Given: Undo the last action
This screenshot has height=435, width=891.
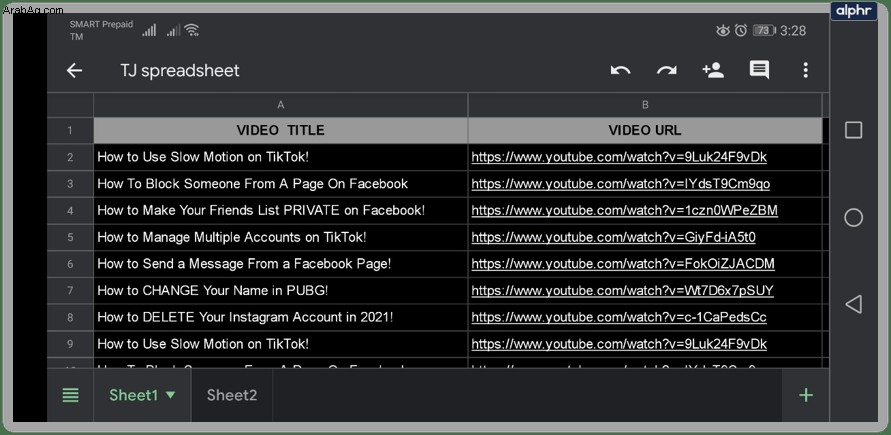Looking at the screenshot, I should pos(620,70).
